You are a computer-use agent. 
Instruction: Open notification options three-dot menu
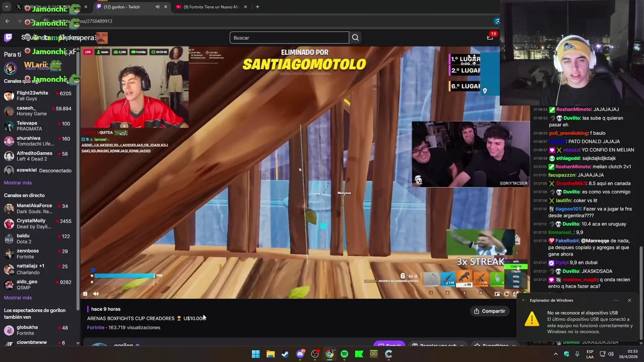point(616,300)
